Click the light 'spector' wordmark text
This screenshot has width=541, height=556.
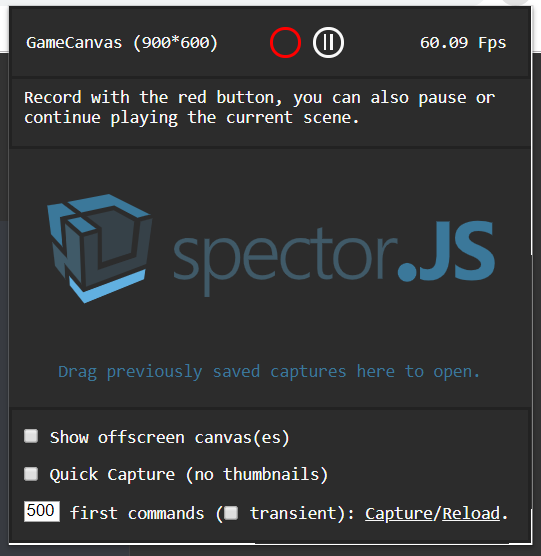pos(284,261)
